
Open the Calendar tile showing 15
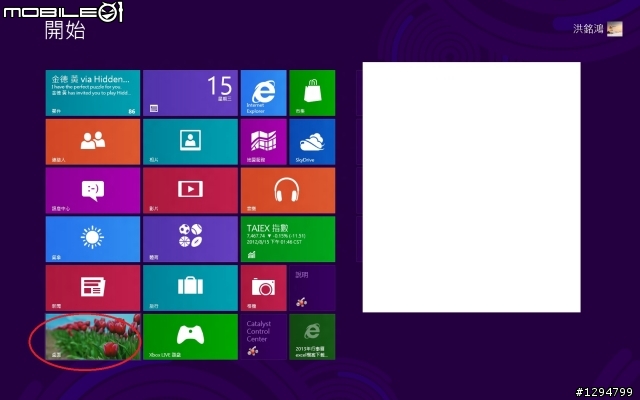(x=190, y=93)
